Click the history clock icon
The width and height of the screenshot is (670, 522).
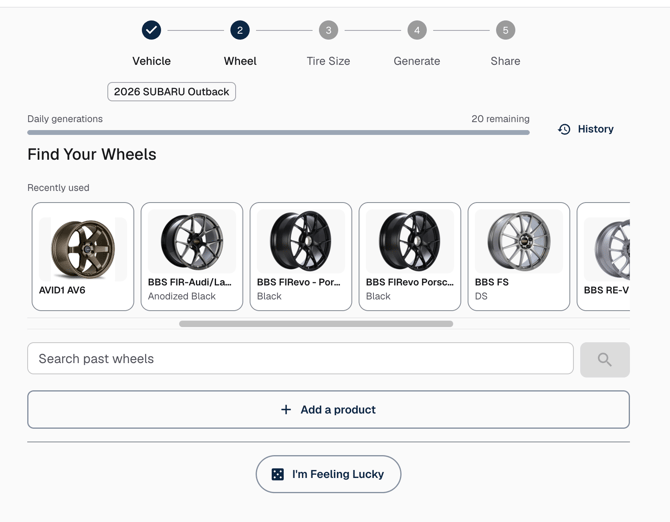point(564,129)
